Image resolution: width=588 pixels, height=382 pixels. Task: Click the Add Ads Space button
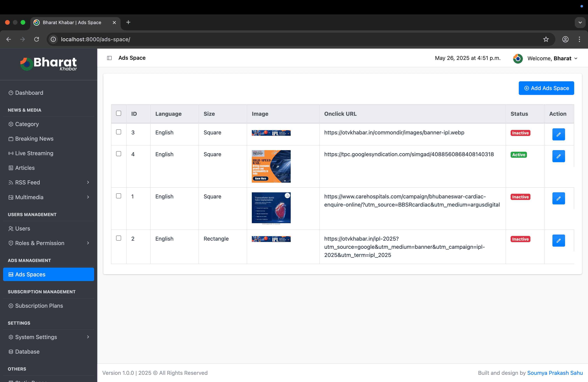[x=546, y=88]
